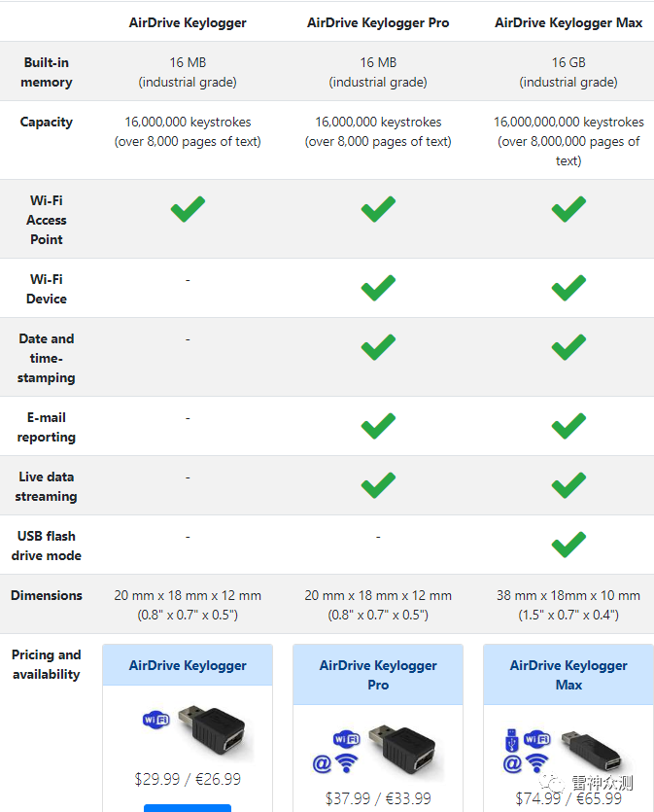Image resolution: width=654 pixels, height=812 pixels.
Task: Click the Wi-Fi badge icon in the Max card
Action: tap(536, 741)
